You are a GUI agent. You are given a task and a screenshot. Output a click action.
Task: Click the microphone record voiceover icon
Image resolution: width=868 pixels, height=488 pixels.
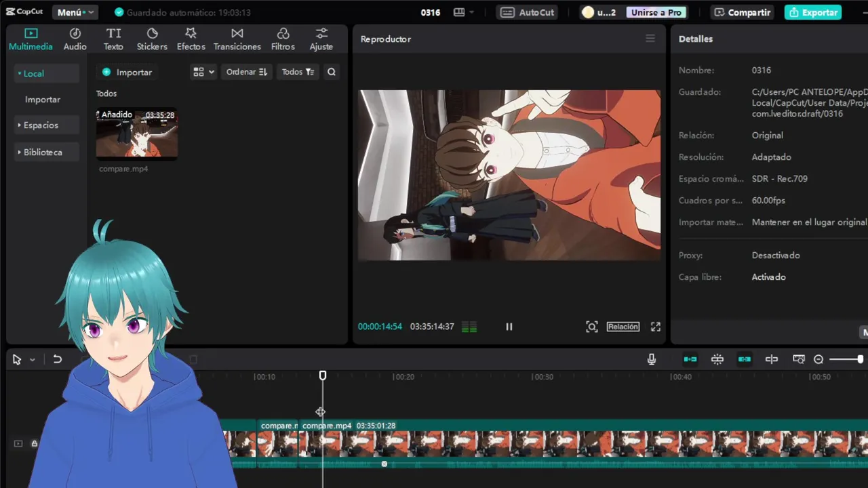point(652,359)
